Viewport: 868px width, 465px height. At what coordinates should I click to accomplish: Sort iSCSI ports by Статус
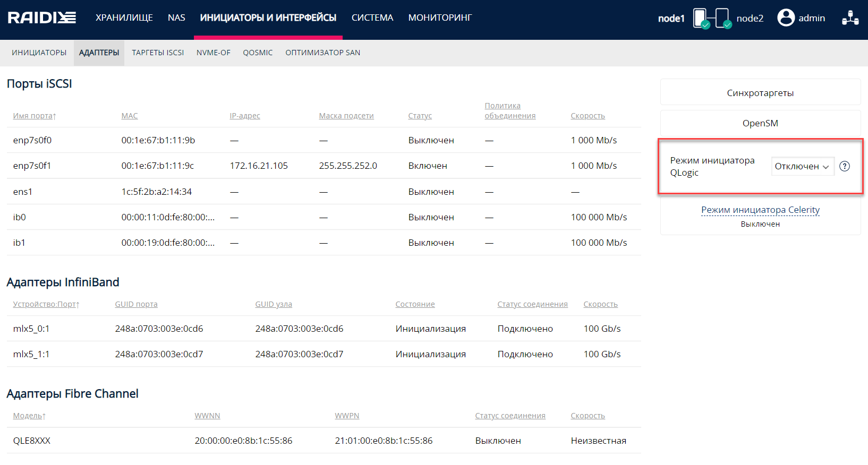420,116
